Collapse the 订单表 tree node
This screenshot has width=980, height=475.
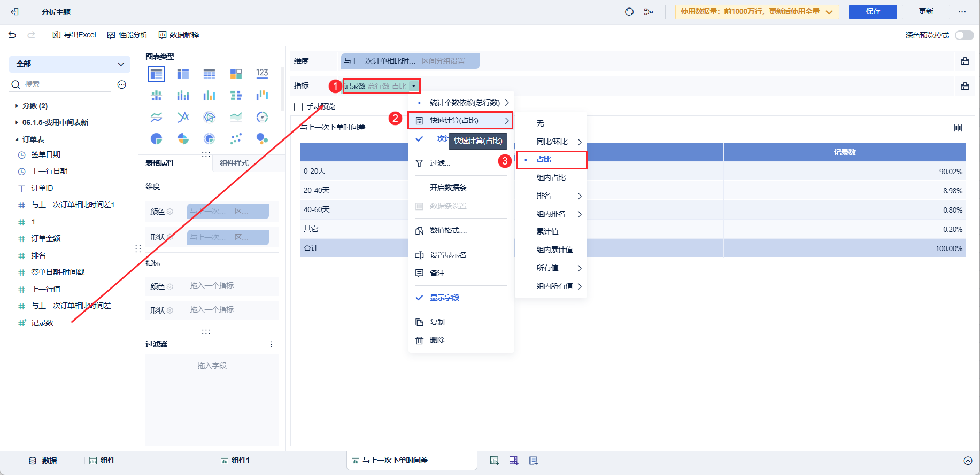coord(17,140)
